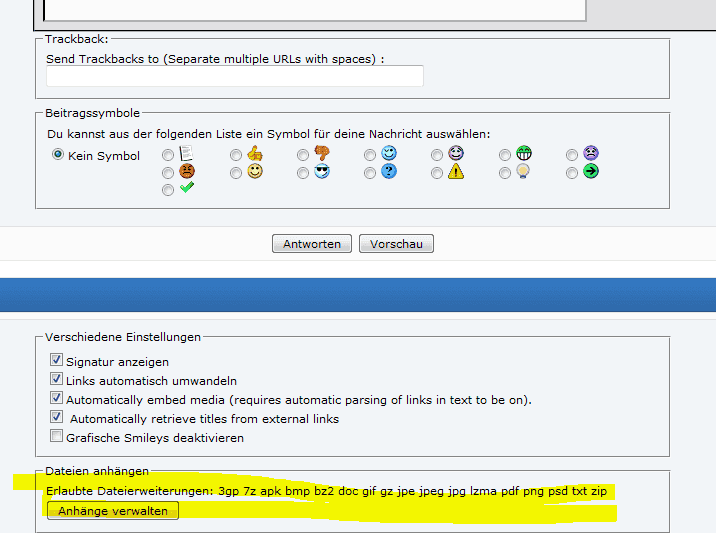Image resolution: width=716 pixels, height=533 pixels.
Task: Click the Trackback group heading
Action: (x=77, y=39)
